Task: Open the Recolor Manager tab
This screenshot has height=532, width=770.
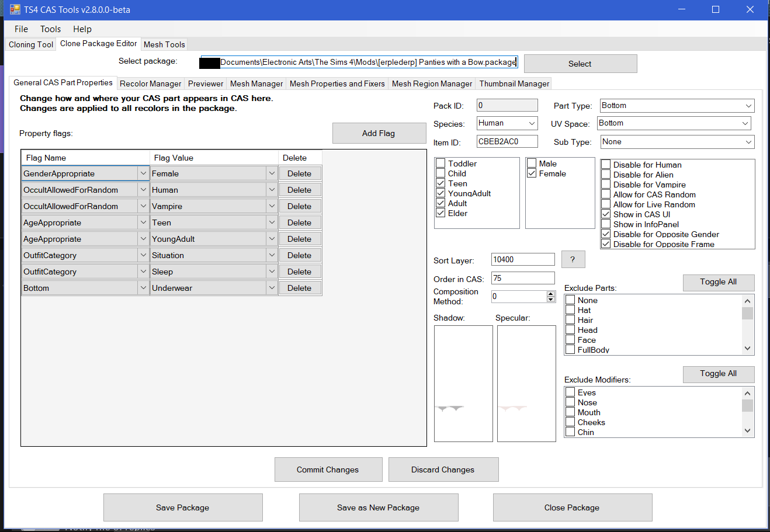Action: click(x=150, y=84)
